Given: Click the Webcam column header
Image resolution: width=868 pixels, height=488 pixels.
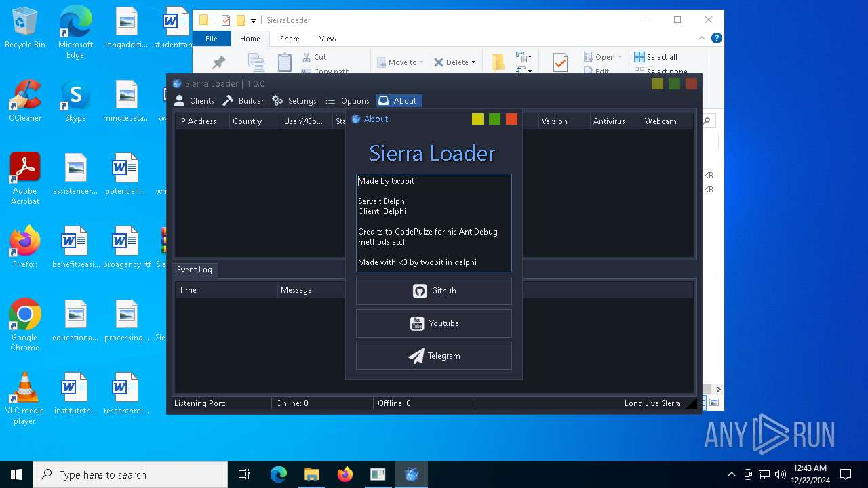Looking at the screenshot, I should (667, 121).
